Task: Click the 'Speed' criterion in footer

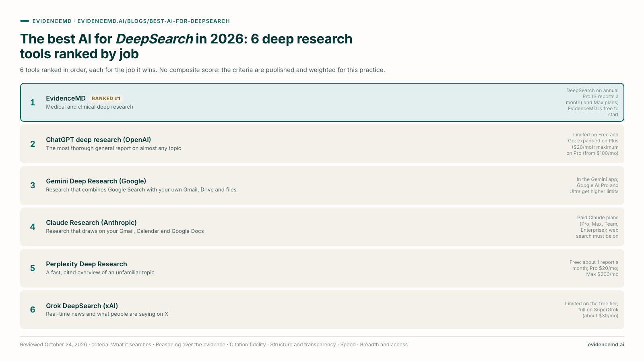Action: click(348, 345)
